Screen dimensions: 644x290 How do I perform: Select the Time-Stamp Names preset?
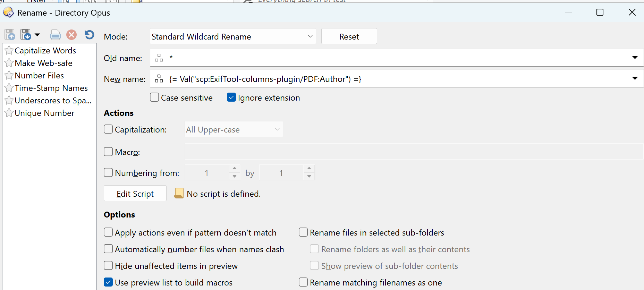pos(51,88)
